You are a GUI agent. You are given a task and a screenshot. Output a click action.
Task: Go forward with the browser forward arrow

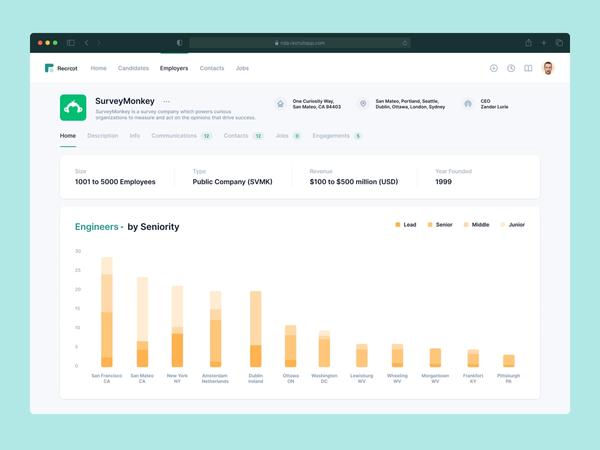point(99,43)
